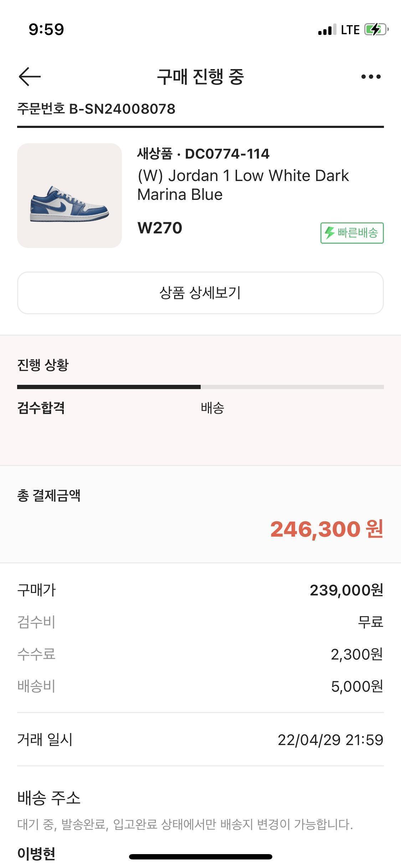The height and width of the screenshot is (868, 401).
Task: Tap the status bar clock showing 9:59
Action: [x=46, y=30]
